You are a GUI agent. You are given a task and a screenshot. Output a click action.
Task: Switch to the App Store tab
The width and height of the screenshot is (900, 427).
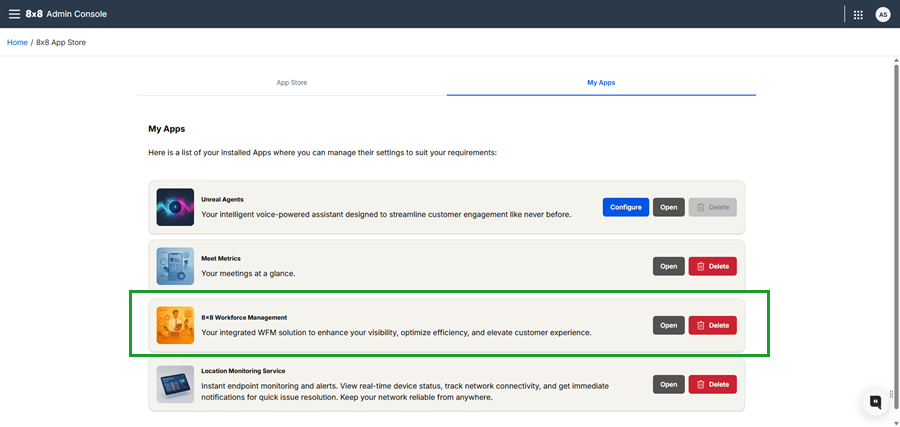[x=292, y=82]
